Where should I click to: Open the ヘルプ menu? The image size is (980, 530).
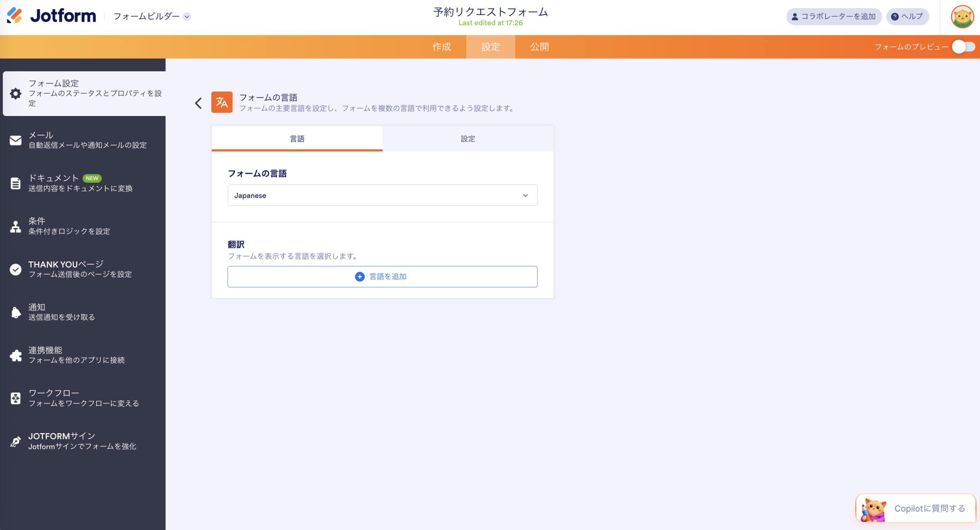coord(907,16)
